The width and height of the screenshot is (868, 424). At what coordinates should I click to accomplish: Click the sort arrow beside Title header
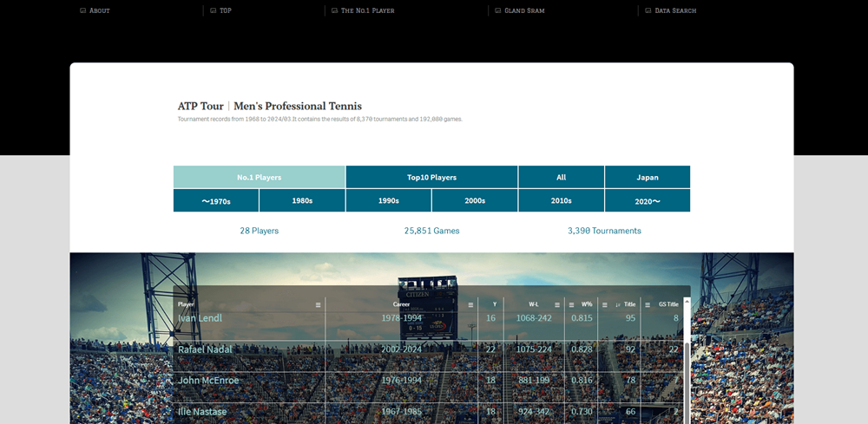[x=618, y=305]
